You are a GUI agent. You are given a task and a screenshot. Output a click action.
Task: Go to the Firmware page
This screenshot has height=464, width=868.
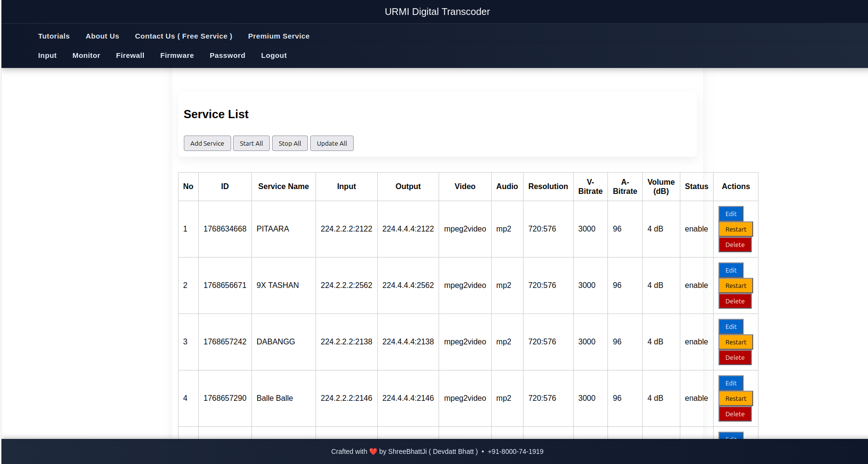tap(177, 55)
